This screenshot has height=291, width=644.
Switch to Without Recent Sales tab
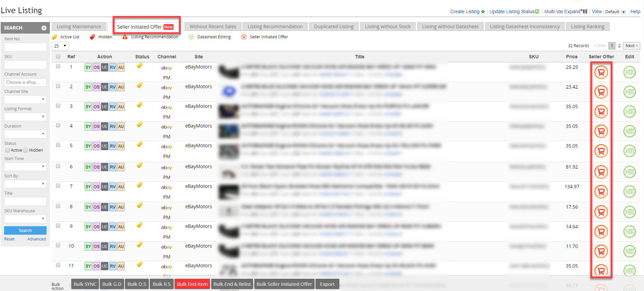pyautogui.click(x=213, y=26)
